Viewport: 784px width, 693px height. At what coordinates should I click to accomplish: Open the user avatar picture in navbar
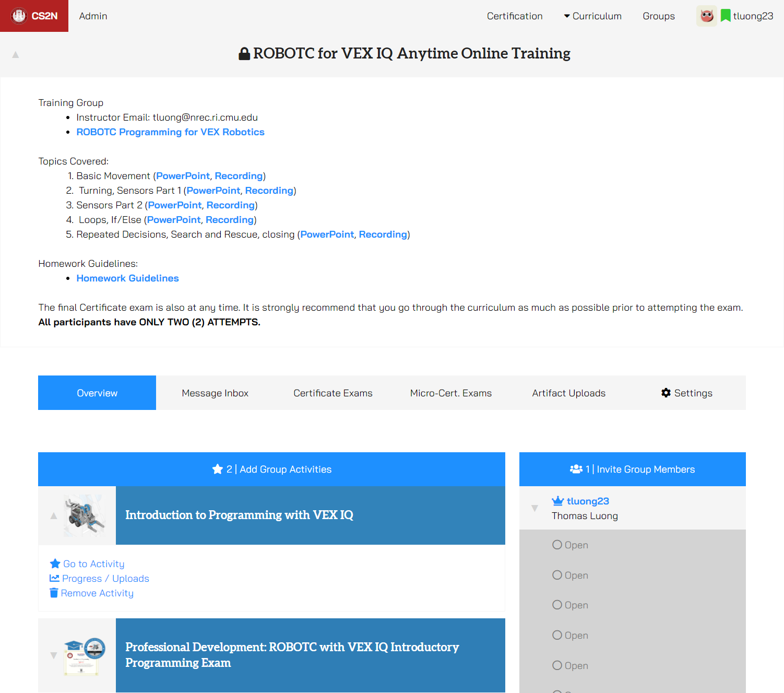[x=707, y=16]
